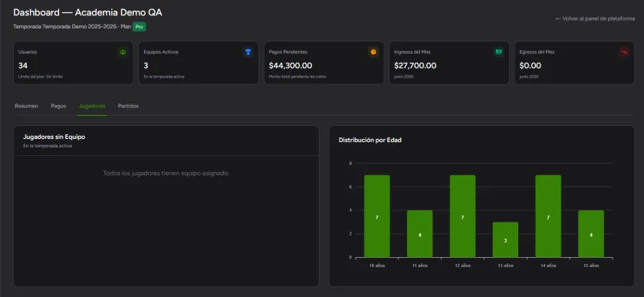Select the 14 años bar in the chart
The image size is (644, 297).
[548, 216]
